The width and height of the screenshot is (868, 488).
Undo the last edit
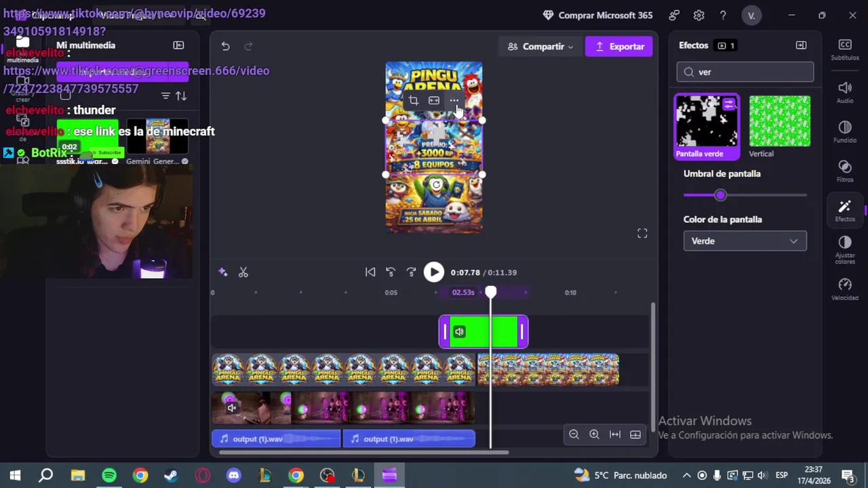click(x=225, y=46)
